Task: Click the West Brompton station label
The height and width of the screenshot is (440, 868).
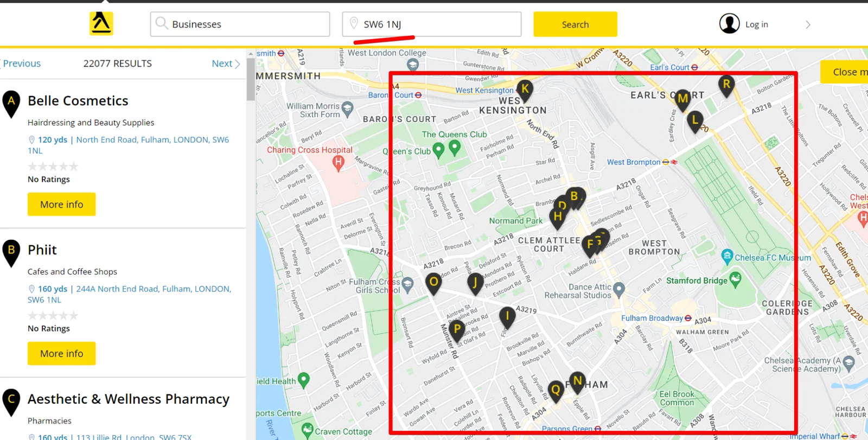Action: click(634, 162)
